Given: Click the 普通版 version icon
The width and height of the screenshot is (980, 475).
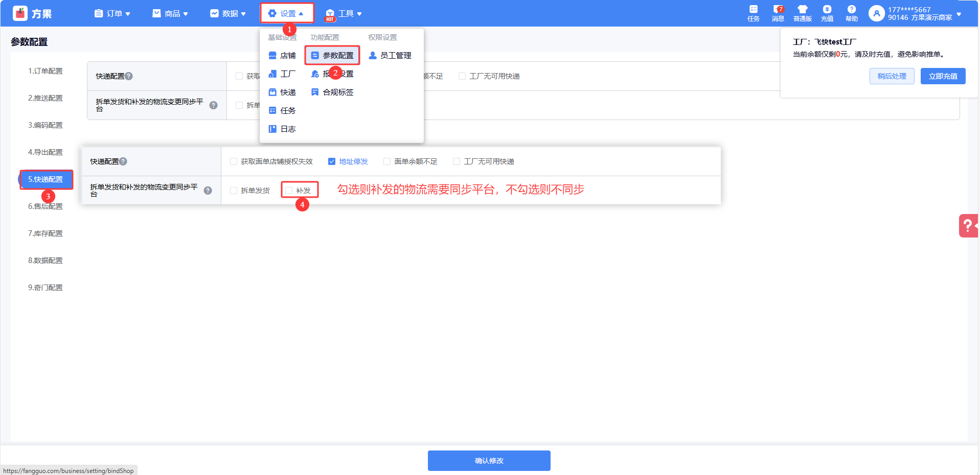Looking at the screenshot, I should point(803,9).
